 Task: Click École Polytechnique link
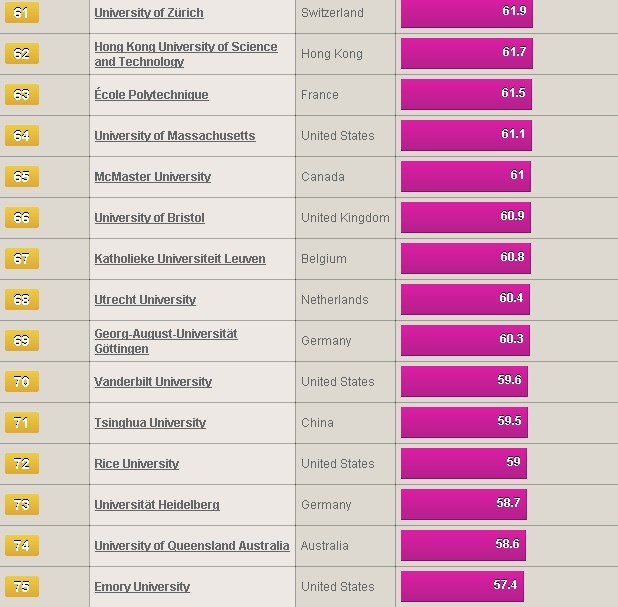[151, 95]
